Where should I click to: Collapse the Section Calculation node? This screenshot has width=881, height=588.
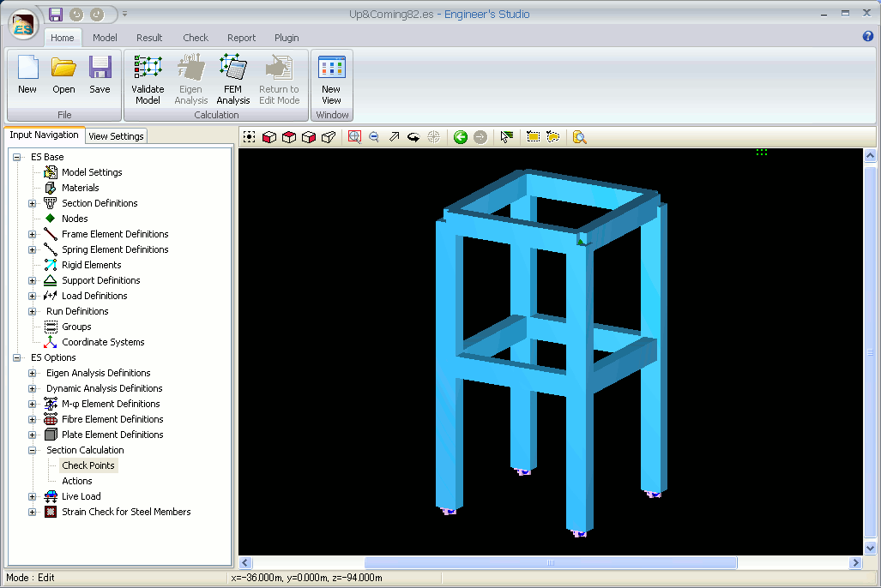33,450
